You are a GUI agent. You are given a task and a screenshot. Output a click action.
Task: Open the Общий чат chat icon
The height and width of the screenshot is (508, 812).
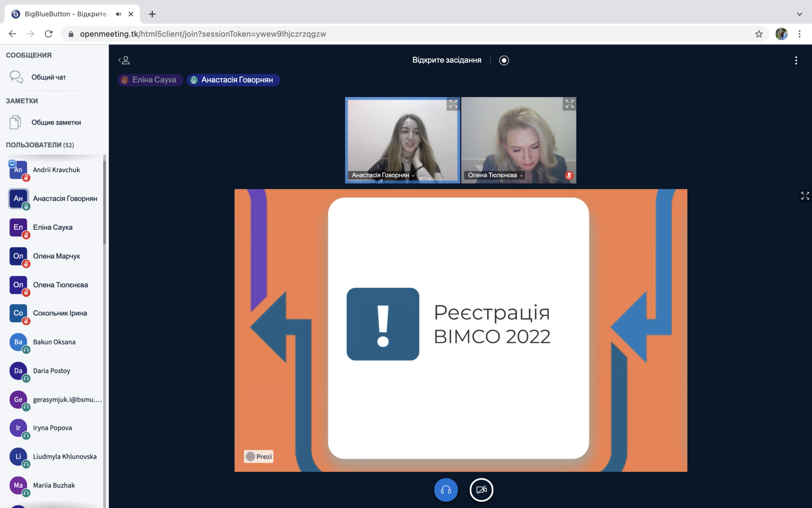click(x=16, y=77)
